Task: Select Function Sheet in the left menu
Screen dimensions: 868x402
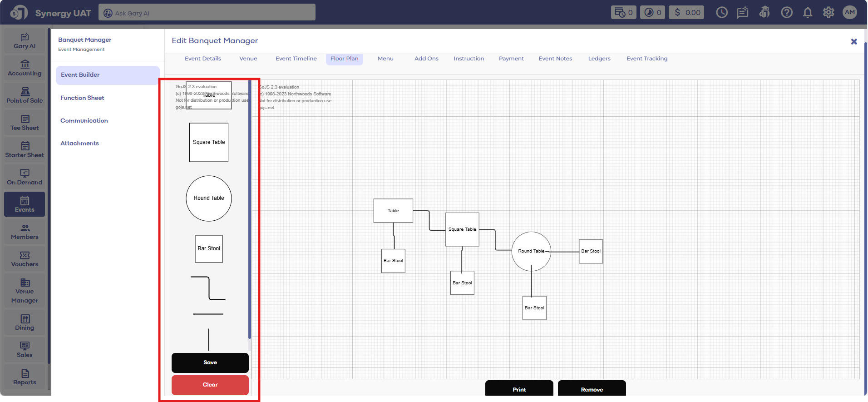Action: [82, 98]
